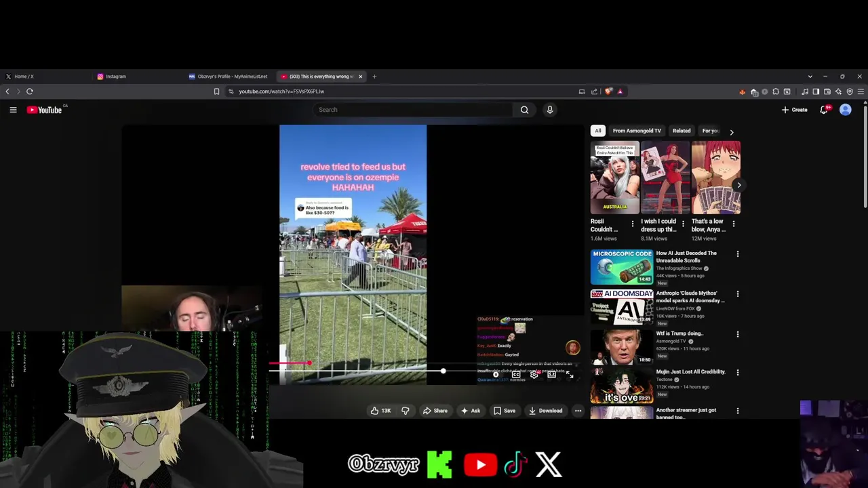Open 'I wish I could dress up' short

(665, 178)
